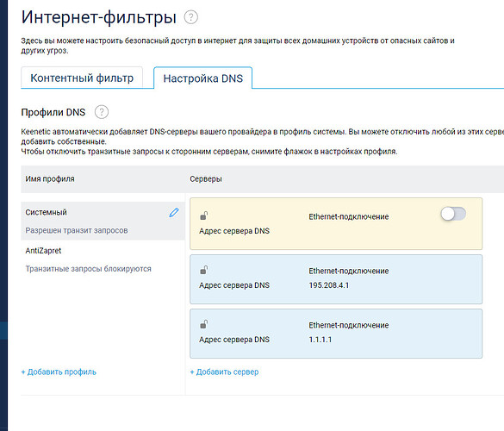
Task: Edit Системный profile with pencil icon
Action: pyautogui.click(x=174, y=213)
